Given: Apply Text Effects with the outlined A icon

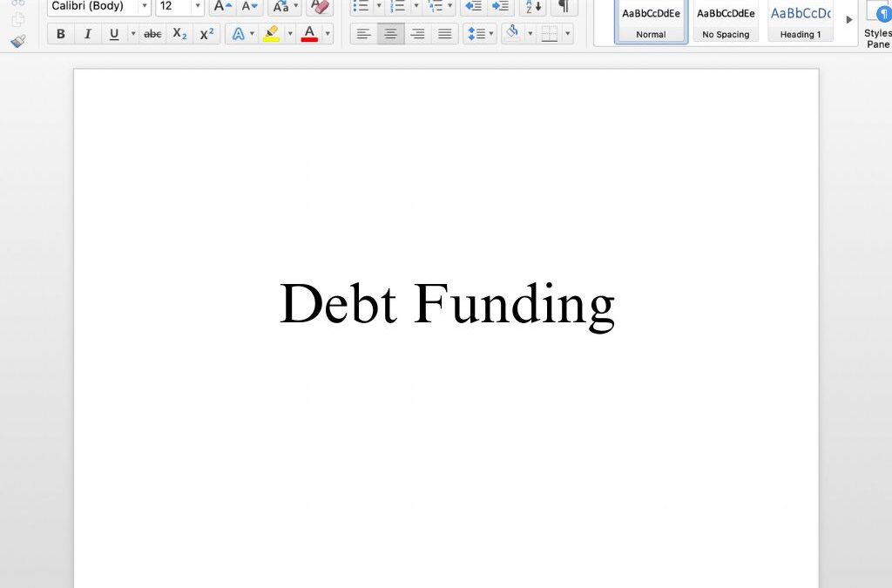Looking at the screenshot, I should click(x=239, y=34).
